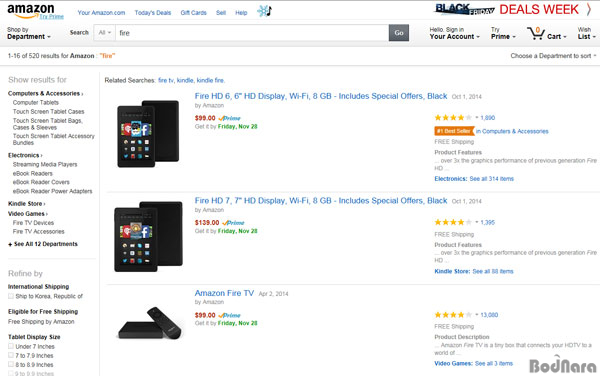Tick the Under 7 Inches checkbox
600x376 pixels.
point(11,346)
